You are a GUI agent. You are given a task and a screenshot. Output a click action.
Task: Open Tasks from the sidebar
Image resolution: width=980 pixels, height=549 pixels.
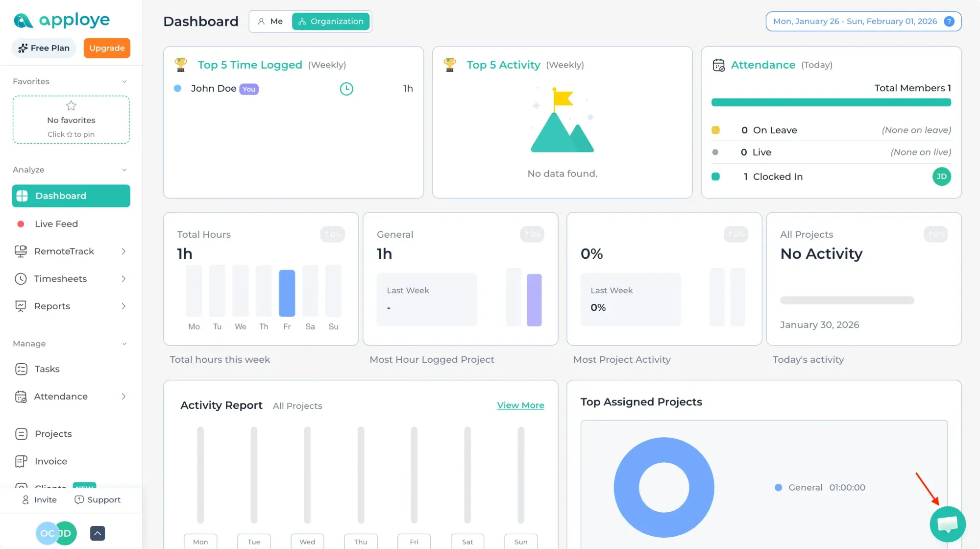click(x=47, y=369)
